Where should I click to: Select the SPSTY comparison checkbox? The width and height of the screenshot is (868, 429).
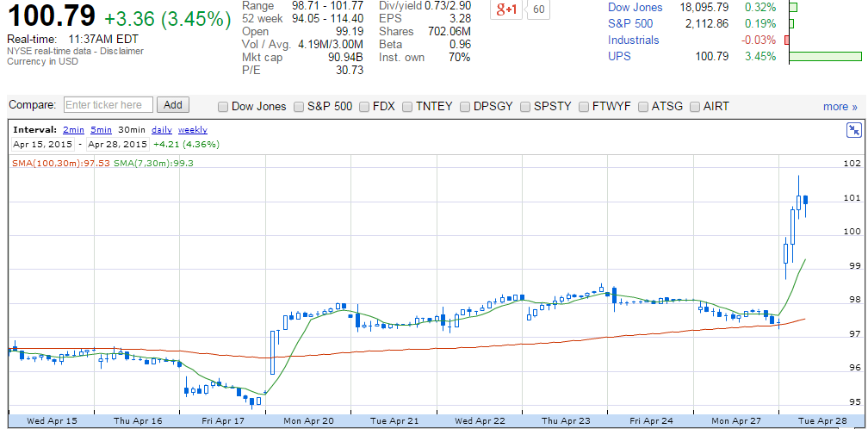(525, 107)
